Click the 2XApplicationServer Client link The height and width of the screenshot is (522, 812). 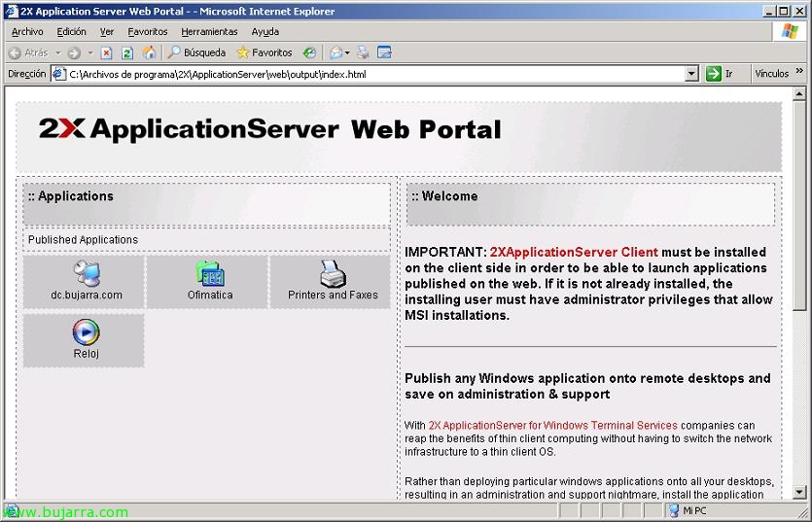(574, 252)
